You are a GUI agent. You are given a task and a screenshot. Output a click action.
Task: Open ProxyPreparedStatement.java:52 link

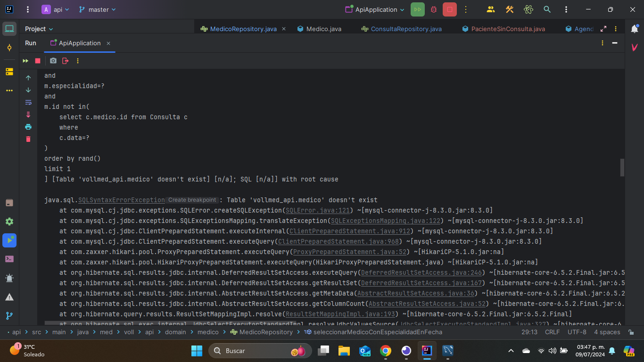[350, 252]
